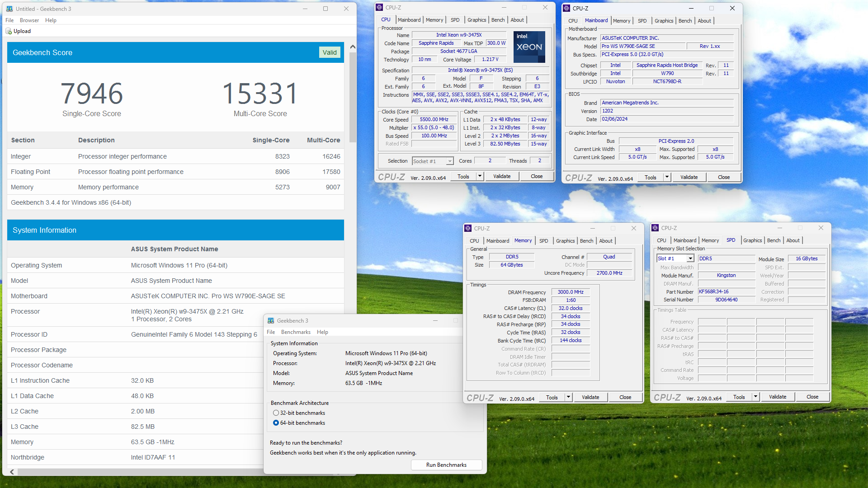Viewport: 868px width, 488px height.
Task: Click the Part Number KF568R34-16 field
Action: (x=726, y=291)
